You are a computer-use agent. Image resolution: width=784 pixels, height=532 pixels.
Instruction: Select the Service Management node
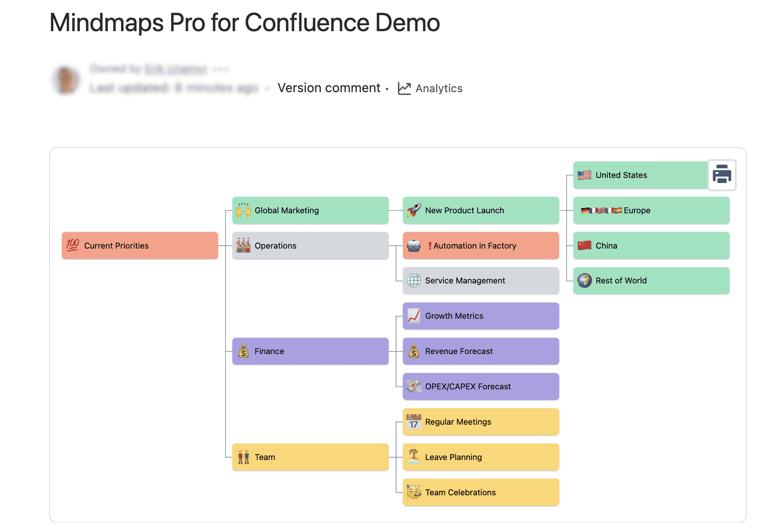pos(481,281)
